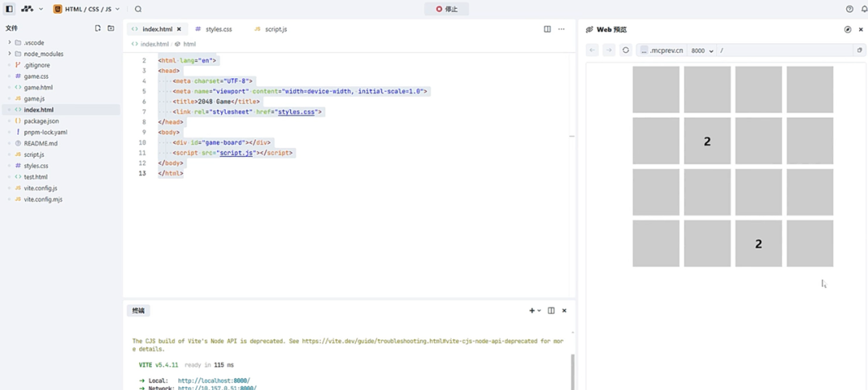The image size is (868, 390).
Task: Split the terminal panel
Action: (x=551, y=310)
